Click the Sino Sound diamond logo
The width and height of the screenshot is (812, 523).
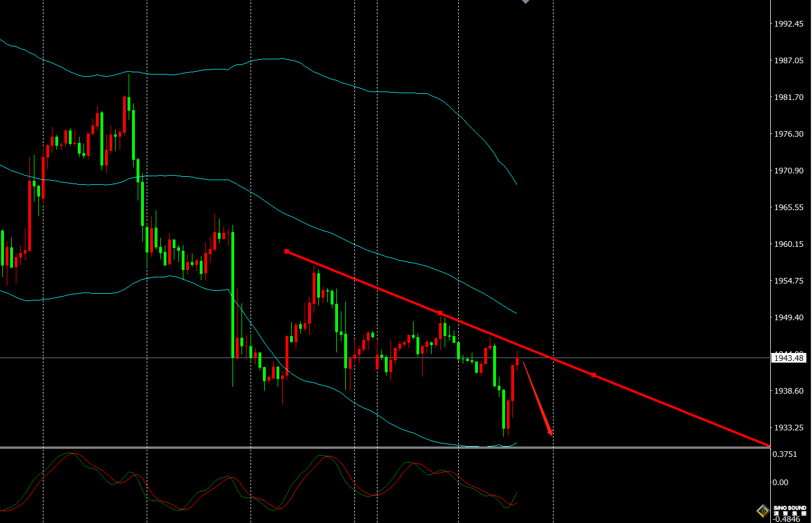(x=763, y=511)
